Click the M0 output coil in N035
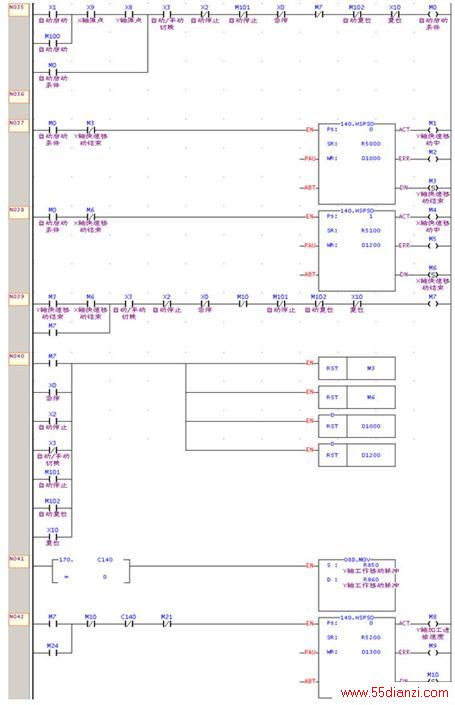Image resolution: width=455 pixels, height=705 pixels. click(433, 14)
